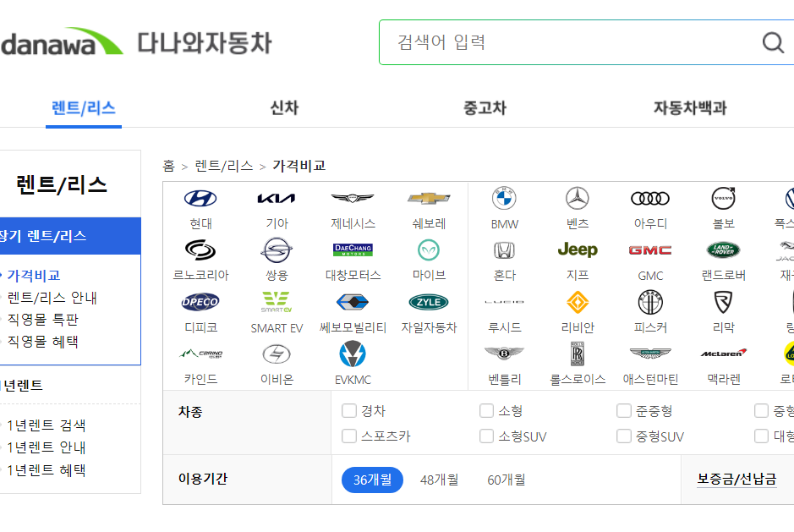The image size is (794, 532).
Task: Select the DaeChang Motors (대창모터스) logo
Action: point(353,250)
